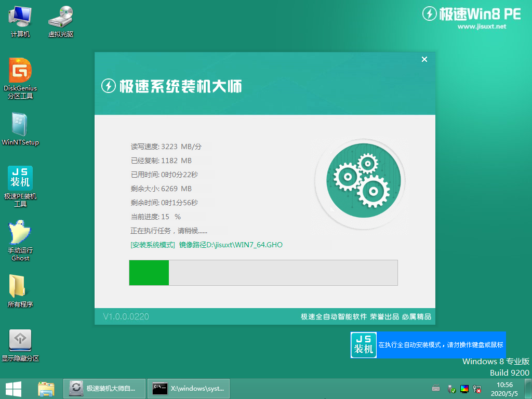This screenshot has height=399, width=532.
Task: Click the 显示隐藏分区 desktop icon
Action: pos(20,345)
